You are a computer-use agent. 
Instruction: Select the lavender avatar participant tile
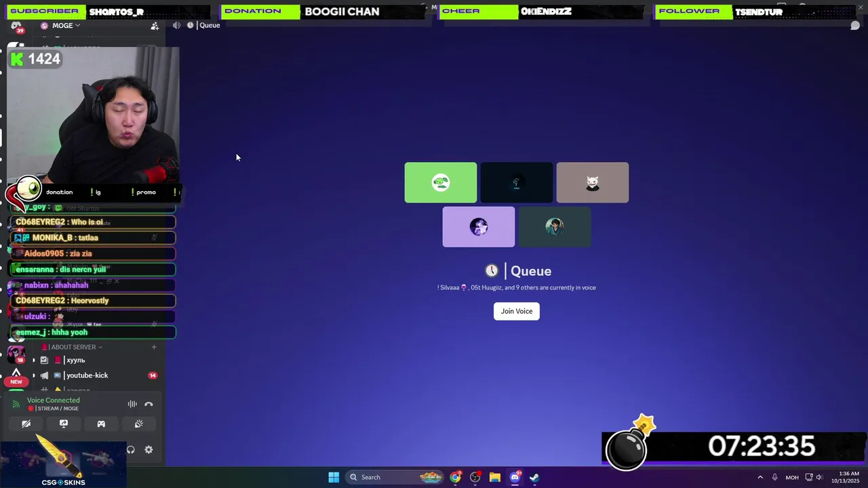tap(479, 227)
